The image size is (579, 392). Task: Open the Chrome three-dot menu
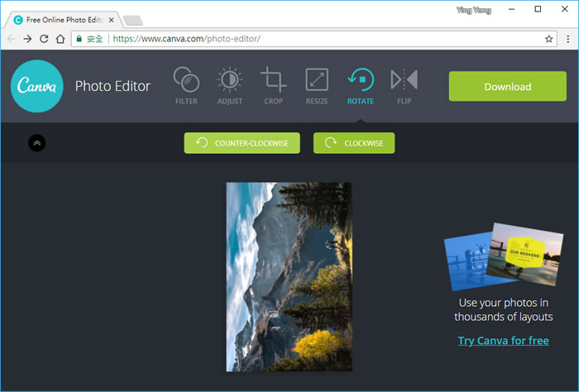[568, 39]
